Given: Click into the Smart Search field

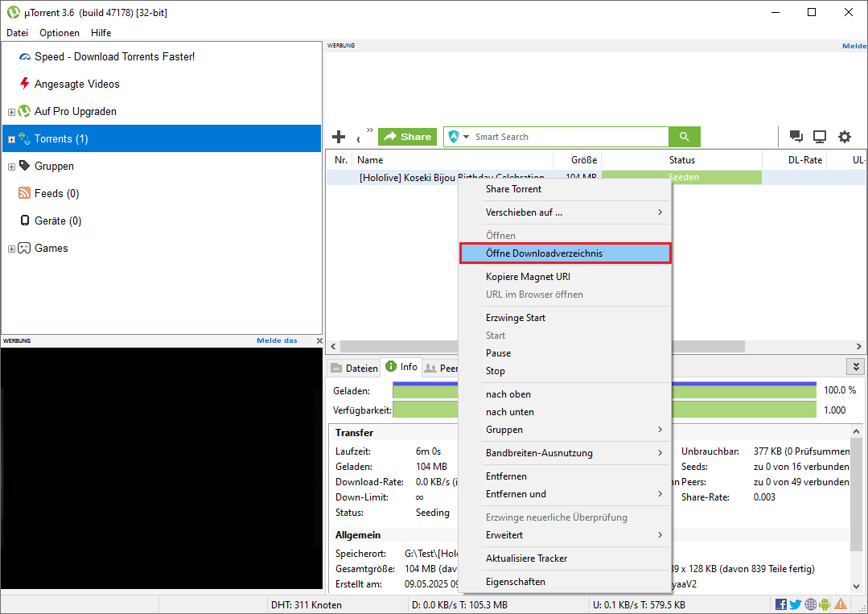Looking at the screenshot, I should tap(570, 137).
